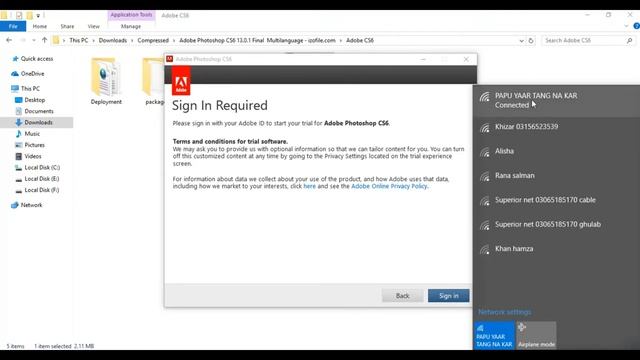Click Application Tools tab header
This screenshot has height=360, width=640.
[131, 15]
